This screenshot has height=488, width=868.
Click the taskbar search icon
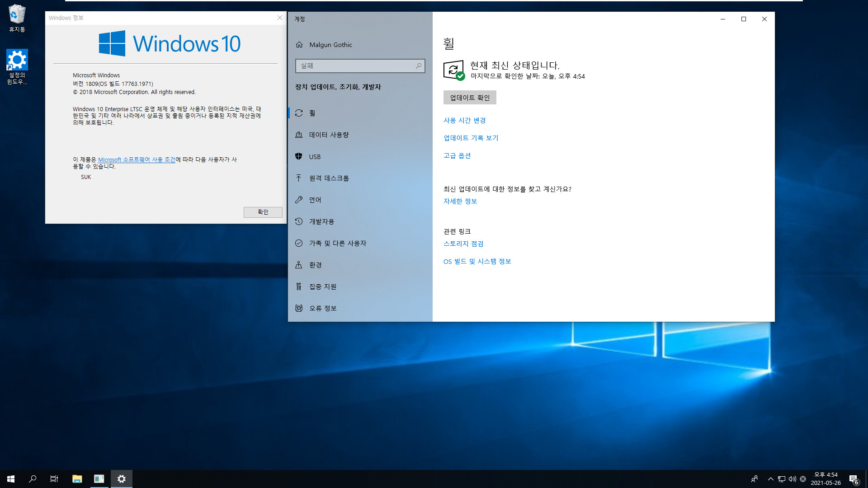pos(33,479)
